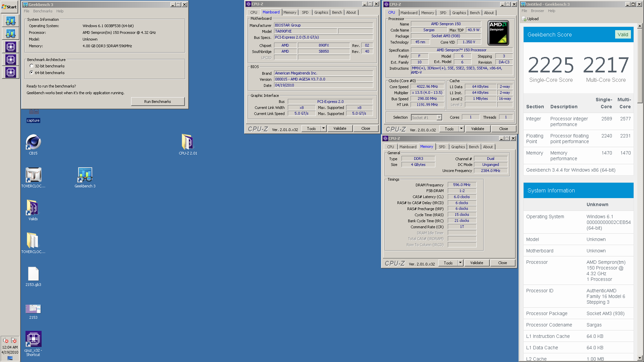Image resolution: width=644 pixels, height=362 pixels.
Task: Switch to Graphics tab in Mainboard CPU-Z window
Action: tap(321, 12)
